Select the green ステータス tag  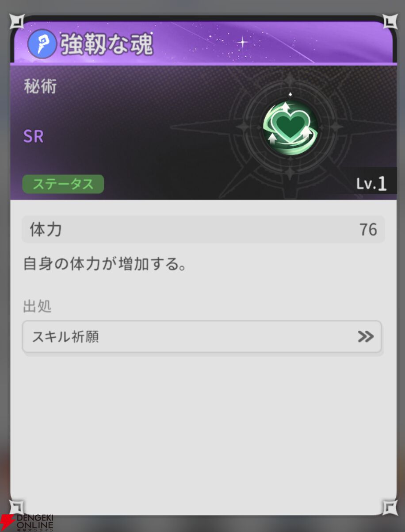pyautogui.click(x=63, y=184)
